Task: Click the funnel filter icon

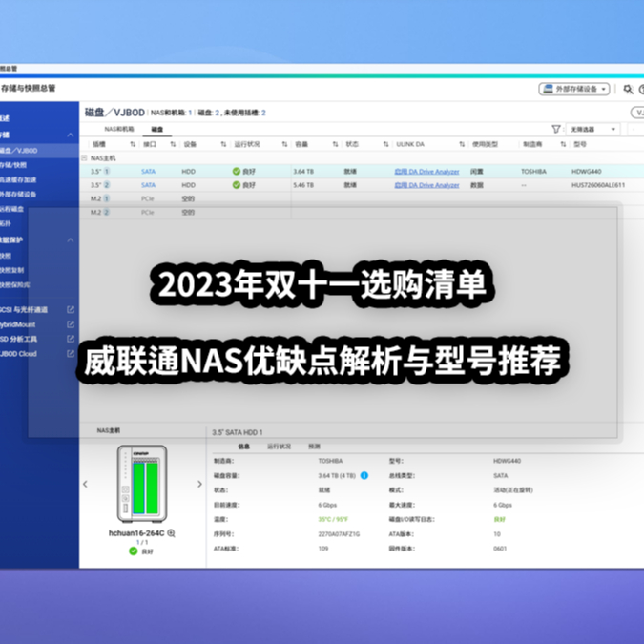Action: [x=555, y=130]
